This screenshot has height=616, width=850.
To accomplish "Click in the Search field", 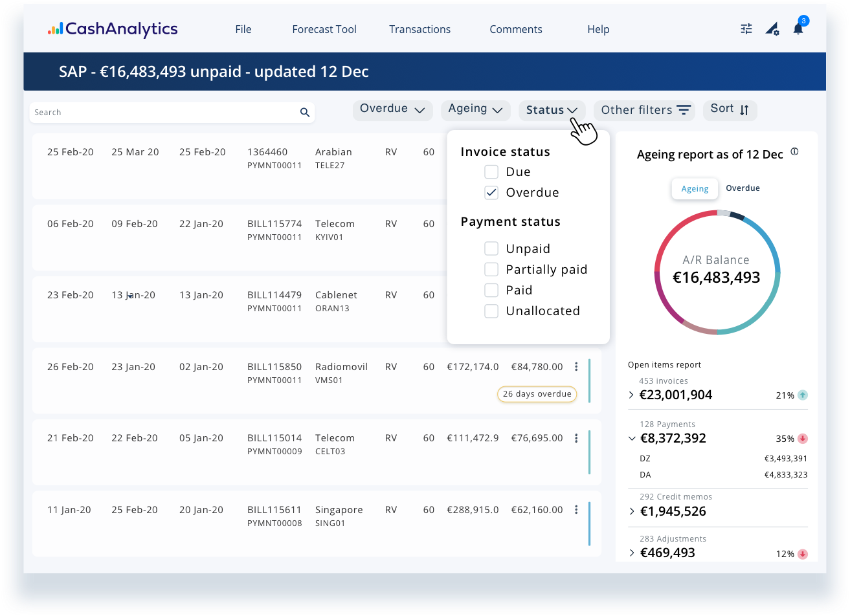I will click(x=172, y=113).
